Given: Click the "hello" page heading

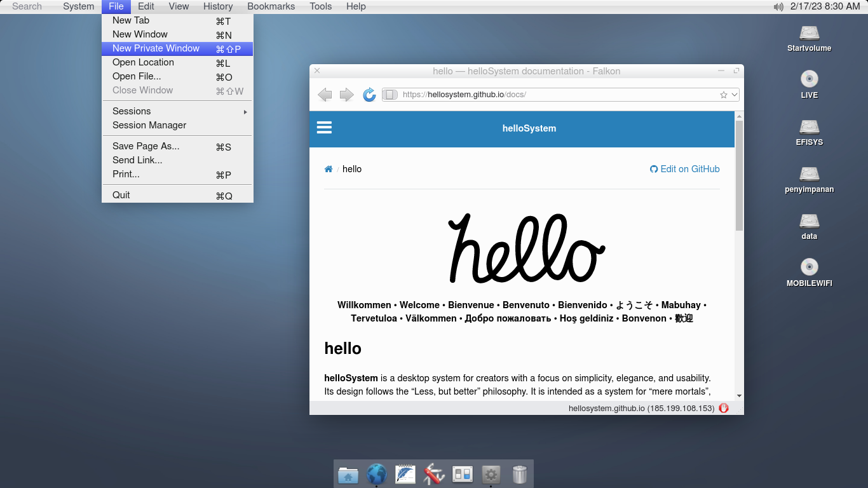Looking at the screenshot, I should click(343, 348).
